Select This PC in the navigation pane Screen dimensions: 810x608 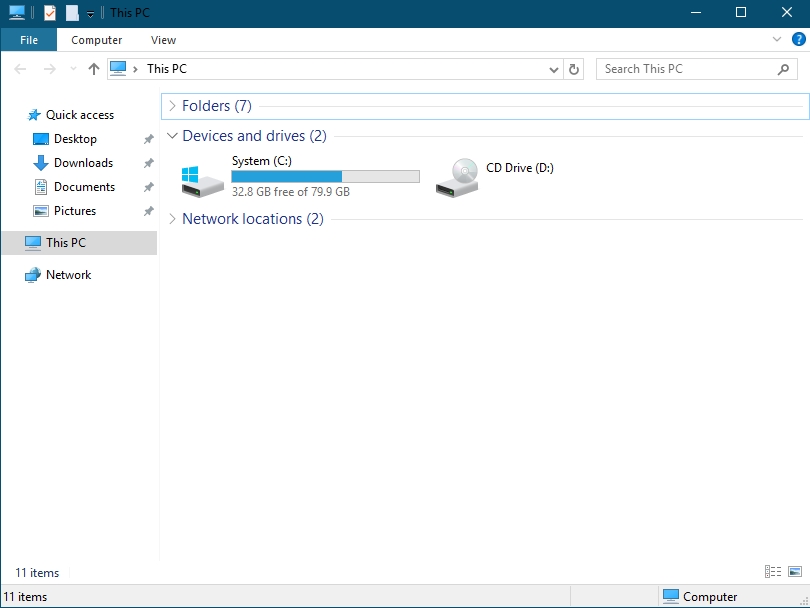point(80,243)
